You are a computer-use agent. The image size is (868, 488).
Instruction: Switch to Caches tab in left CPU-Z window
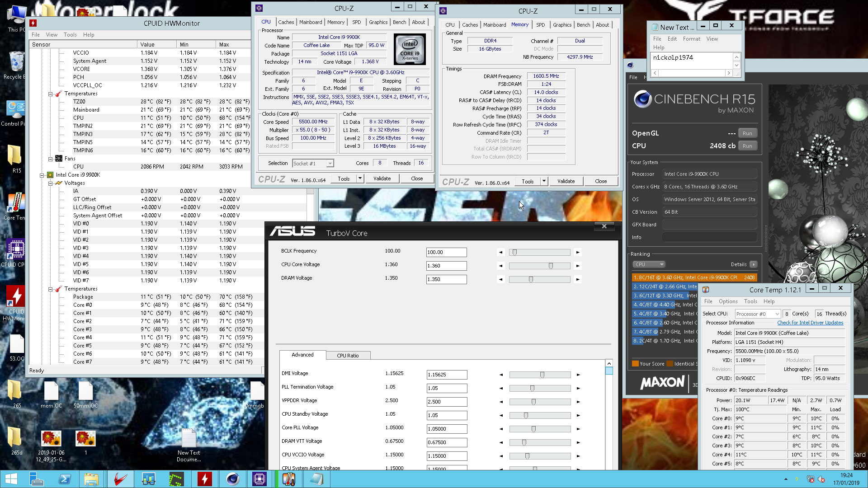[x=286, y=22]
